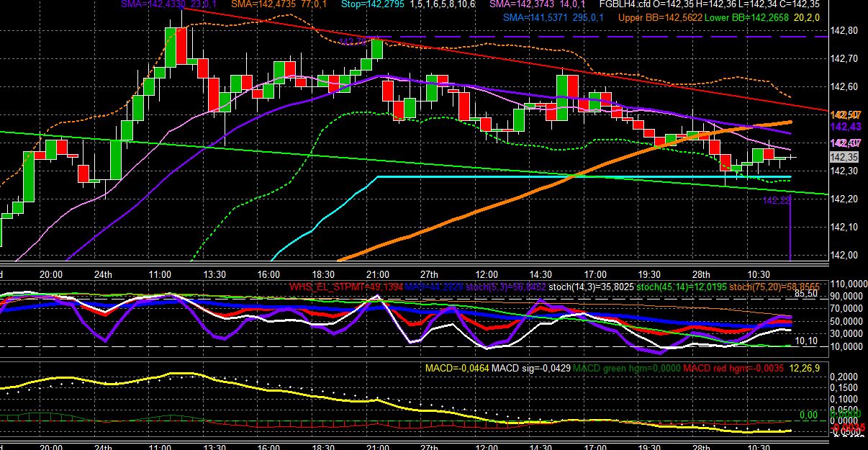Select the thick orange moving average line
The height and width of the screenshot is (450, 868).
566,179
